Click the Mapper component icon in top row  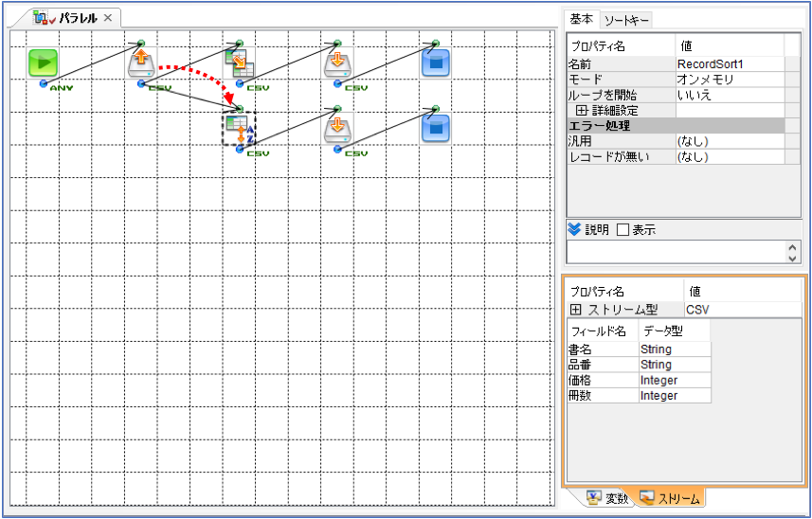(240, 63)
